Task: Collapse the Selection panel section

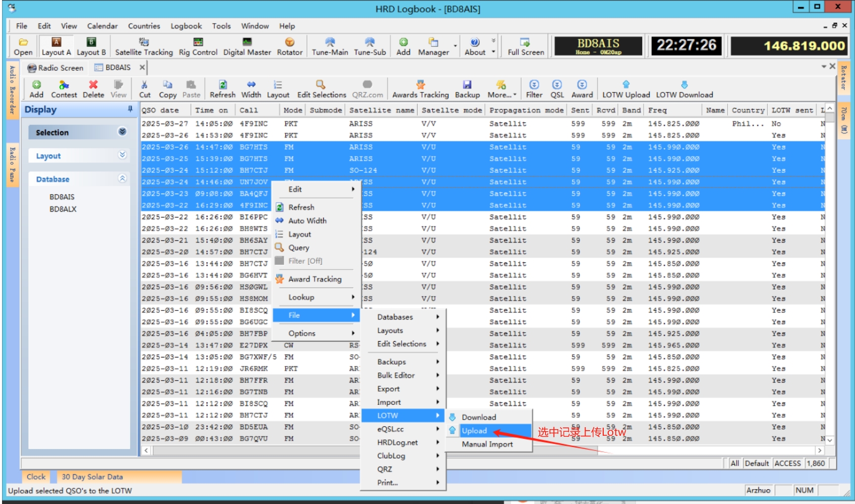Action: (x=122, y=132)
